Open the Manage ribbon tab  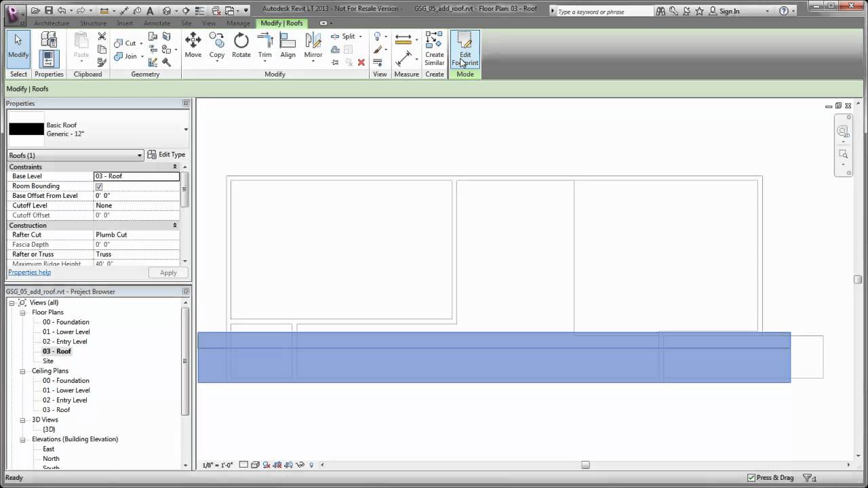tap(238, 22)
